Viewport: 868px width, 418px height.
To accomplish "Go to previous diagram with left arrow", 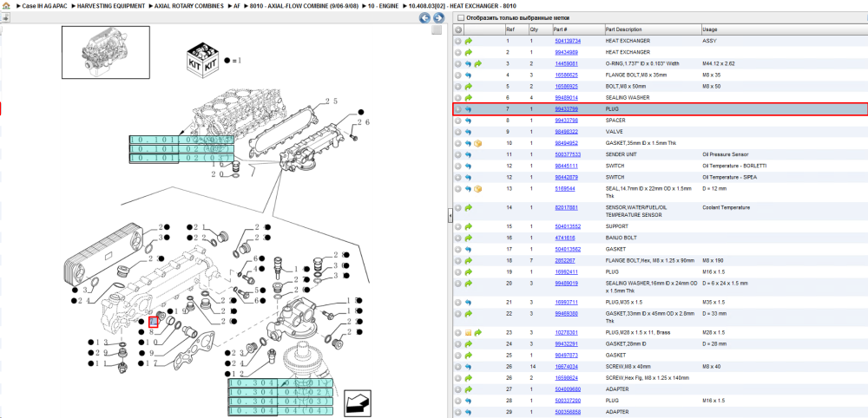I will [x=424, y=18].
